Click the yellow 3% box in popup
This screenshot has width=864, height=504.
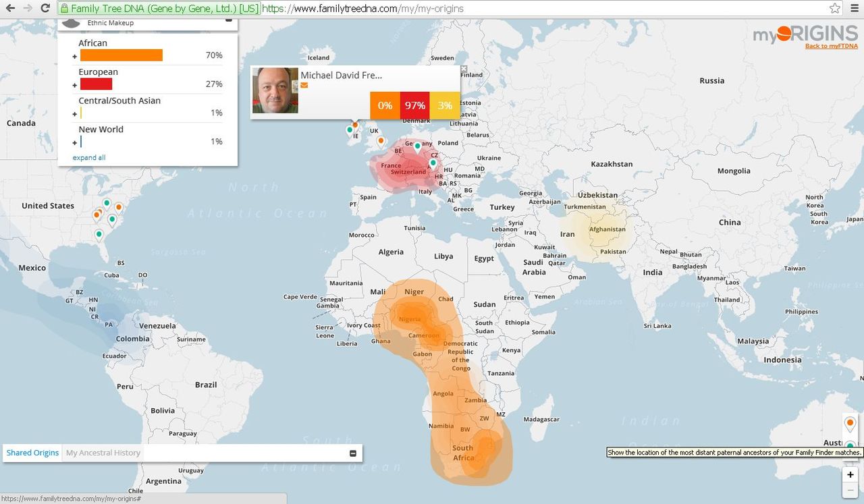click(445, 106)
